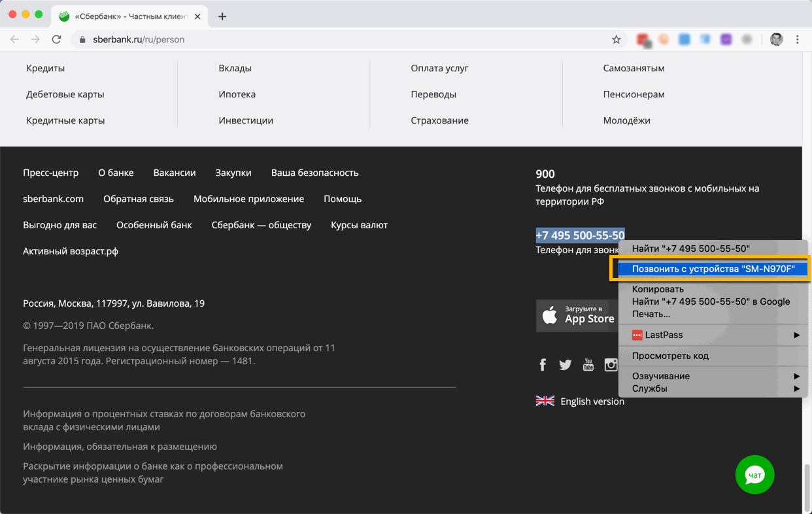The image size is (812, 514).
Task: Expand the LastPass submenu
Action: [x=713, y=335]
